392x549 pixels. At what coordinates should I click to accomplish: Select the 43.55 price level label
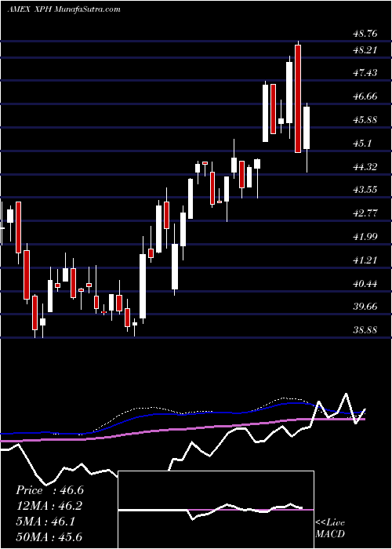click(365, 190)
